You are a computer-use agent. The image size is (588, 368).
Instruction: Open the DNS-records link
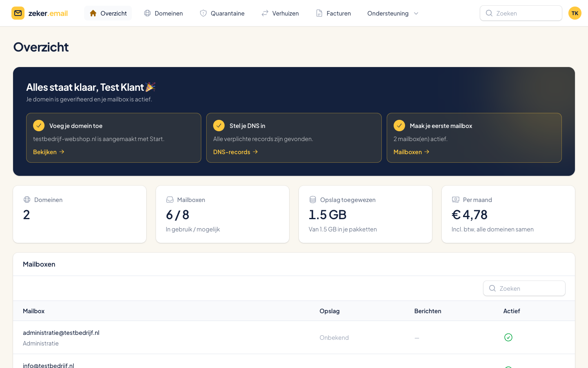236,152
